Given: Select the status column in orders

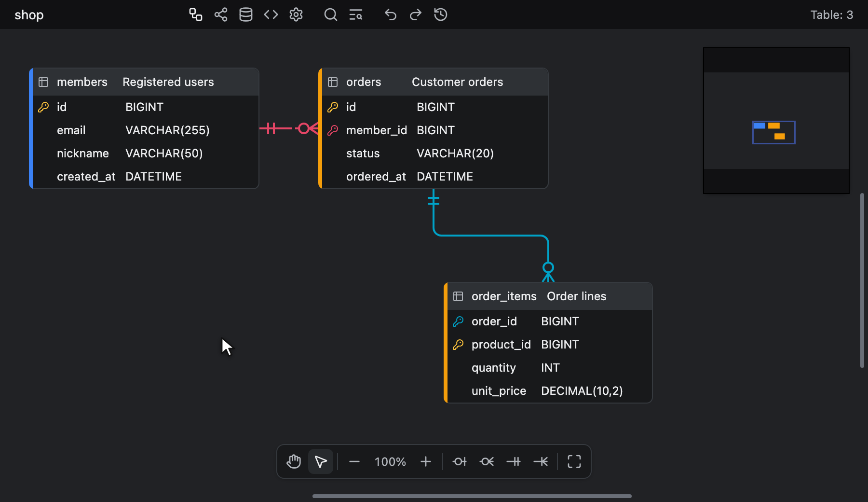Looking at the screenshot, I should click(x=435, y=153).
